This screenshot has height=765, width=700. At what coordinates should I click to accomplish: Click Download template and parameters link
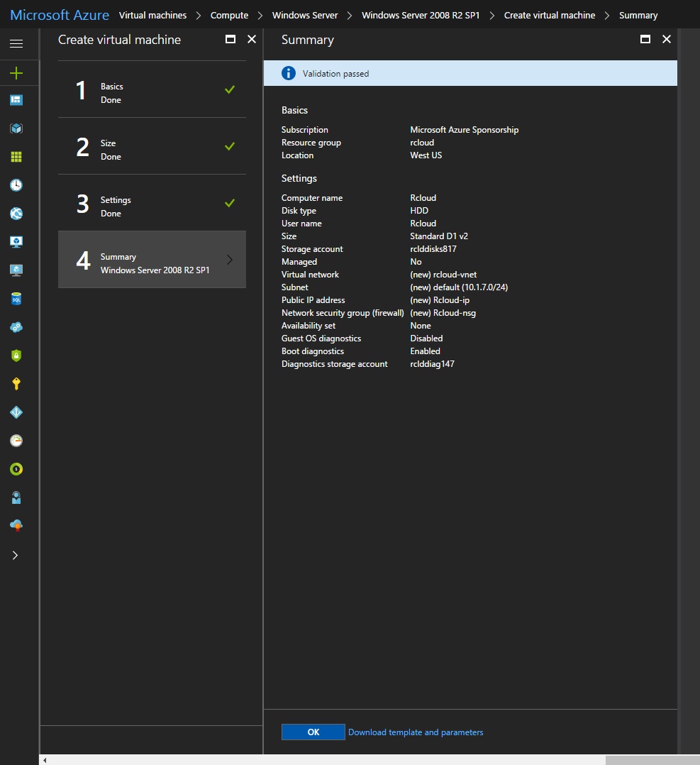(416, 732)
